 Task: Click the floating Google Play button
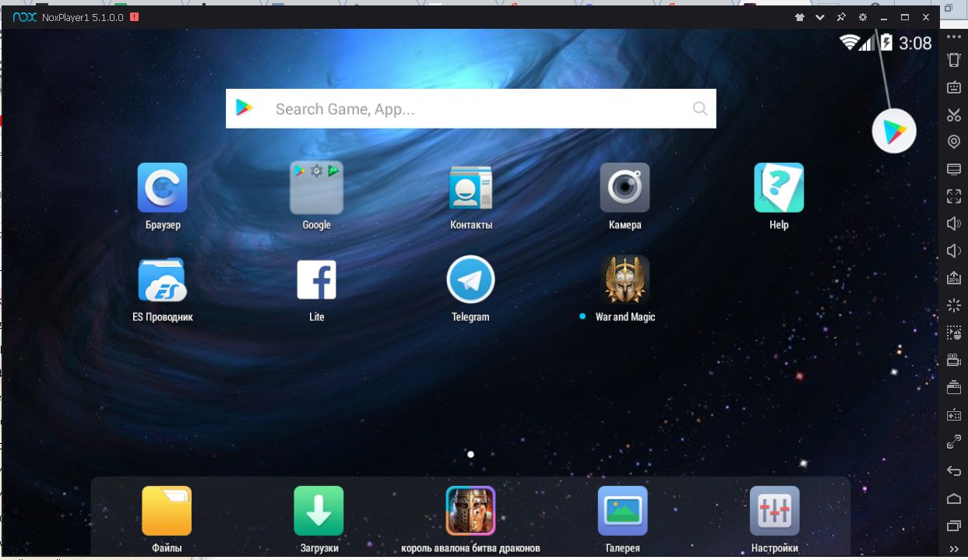click(x=894, y=131)
